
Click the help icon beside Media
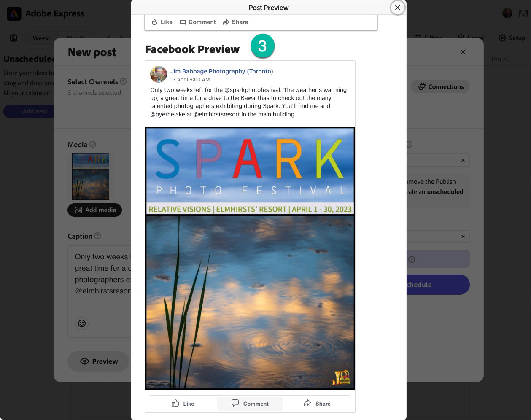(93, 144)
